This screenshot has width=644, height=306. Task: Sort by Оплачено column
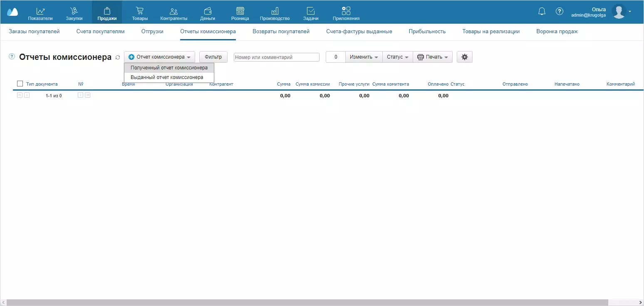pyautogui.click(x=438, y=84)
